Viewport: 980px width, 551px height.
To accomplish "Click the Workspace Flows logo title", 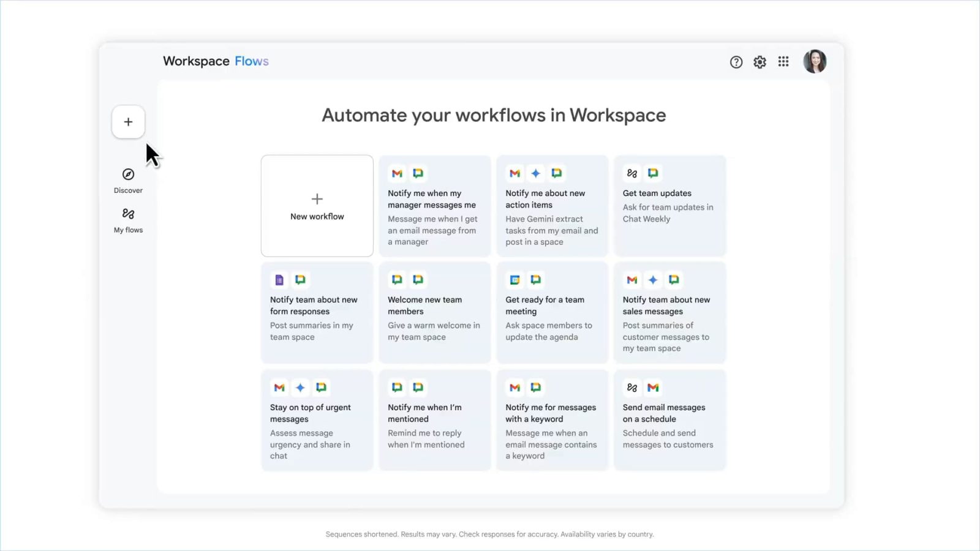I will [x=216, y=61].
